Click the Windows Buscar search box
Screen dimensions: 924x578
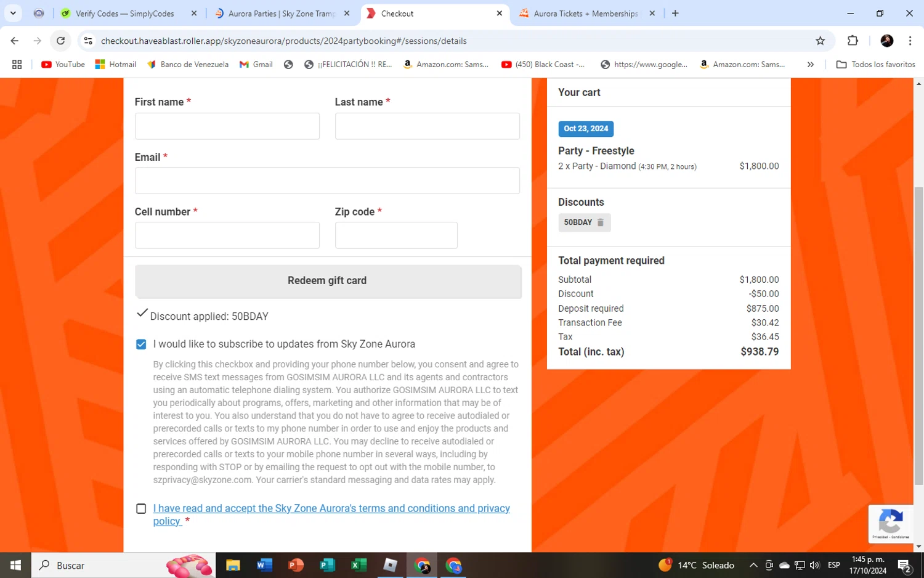pos(123,565)
